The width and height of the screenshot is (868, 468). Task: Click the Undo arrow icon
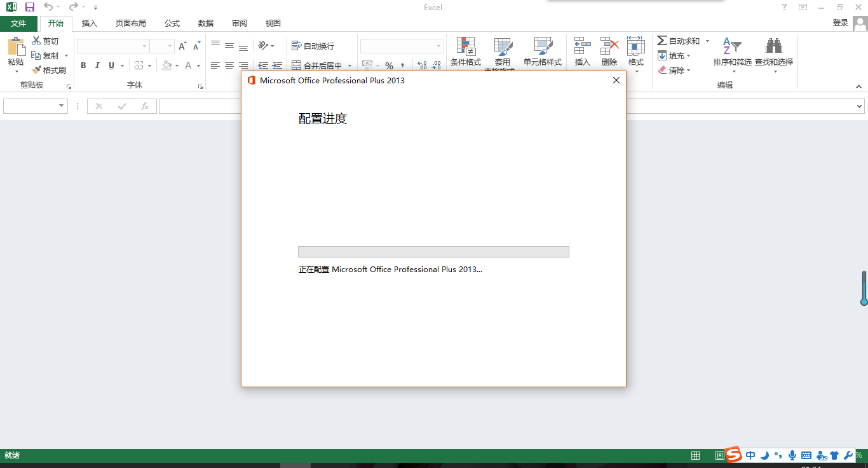(48, 7)
